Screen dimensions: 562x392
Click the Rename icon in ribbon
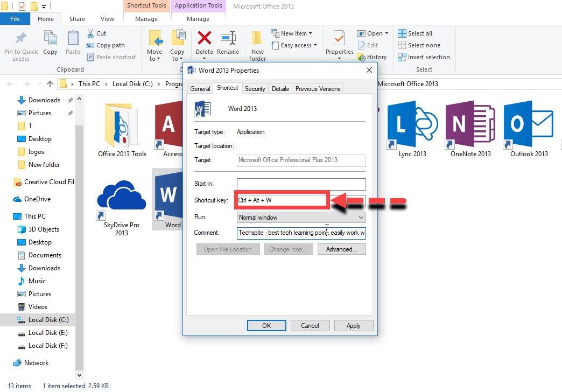(228, 39)
